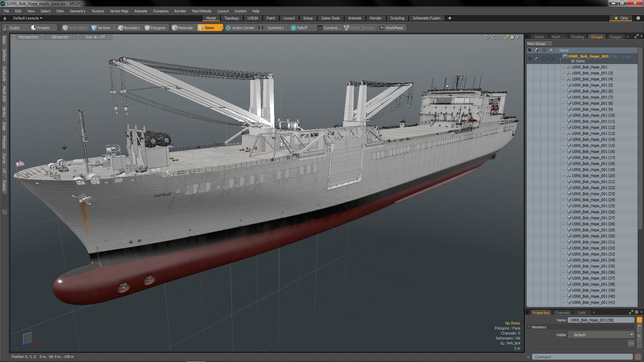Maximize the viewport with the expand icon

pyautogui.click(x=506, y=37)
